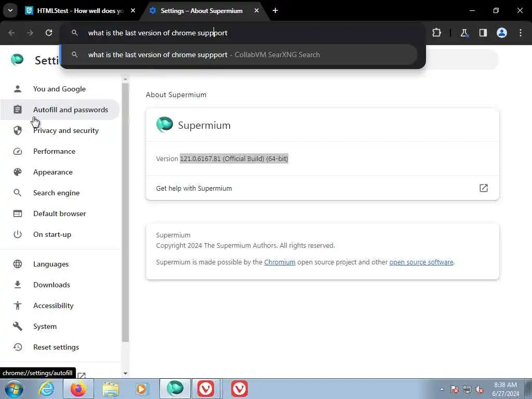Close the Settings – About Supermium tab
The width and height of the screenshot is (532, 399).
257,10
